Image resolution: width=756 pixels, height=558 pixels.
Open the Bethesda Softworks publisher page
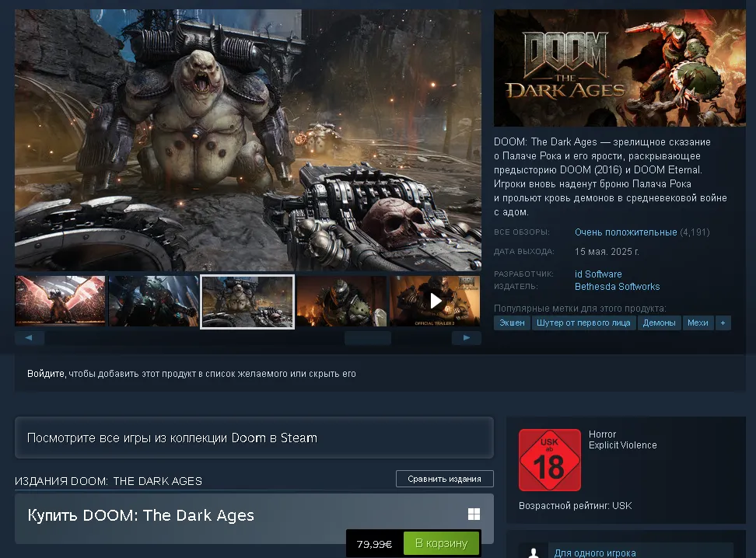point(617,286)
